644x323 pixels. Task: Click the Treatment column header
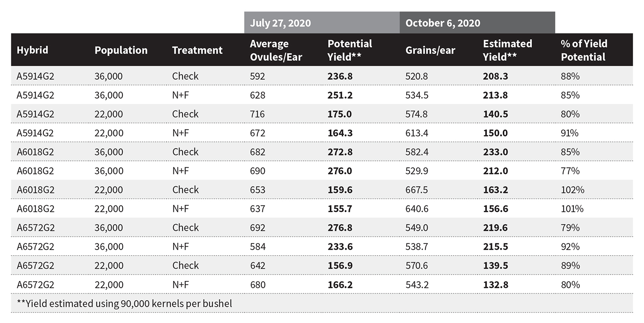tap(197, 50)
